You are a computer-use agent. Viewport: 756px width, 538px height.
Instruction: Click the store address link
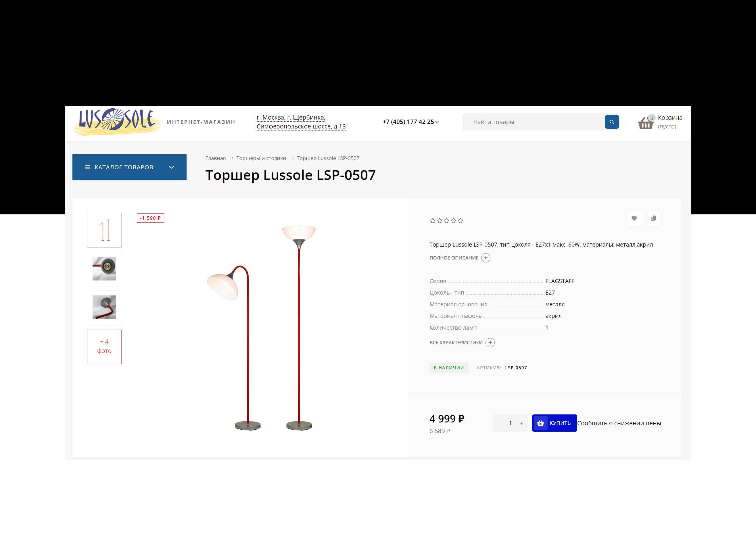click(301, 122)
